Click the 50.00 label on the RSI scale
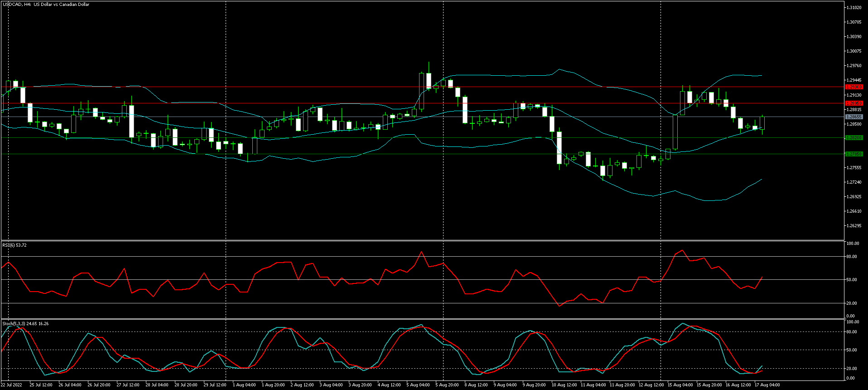This screenshot has height=390, width=868. [852, 280]
